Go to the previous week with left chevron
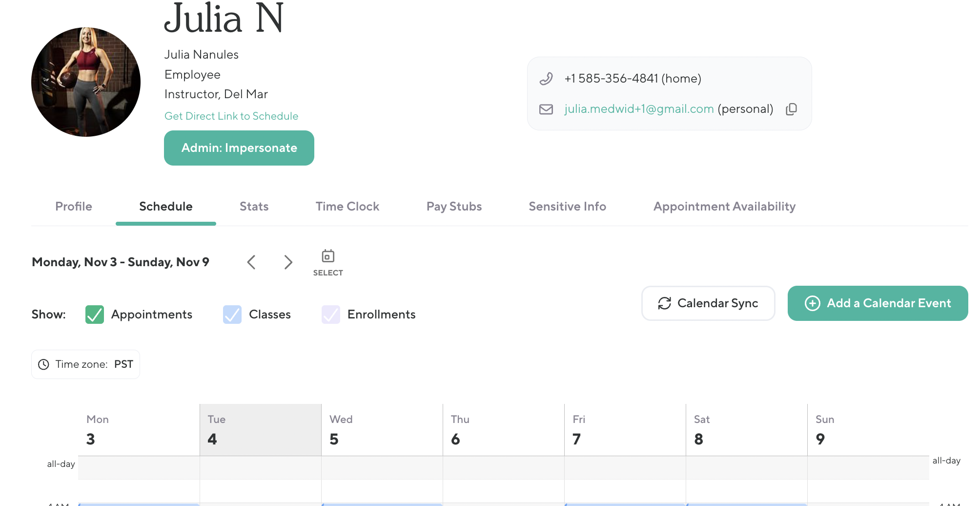The height and width of the screenshot is (506, 980). pyautogui.click(x=251, y=262)
